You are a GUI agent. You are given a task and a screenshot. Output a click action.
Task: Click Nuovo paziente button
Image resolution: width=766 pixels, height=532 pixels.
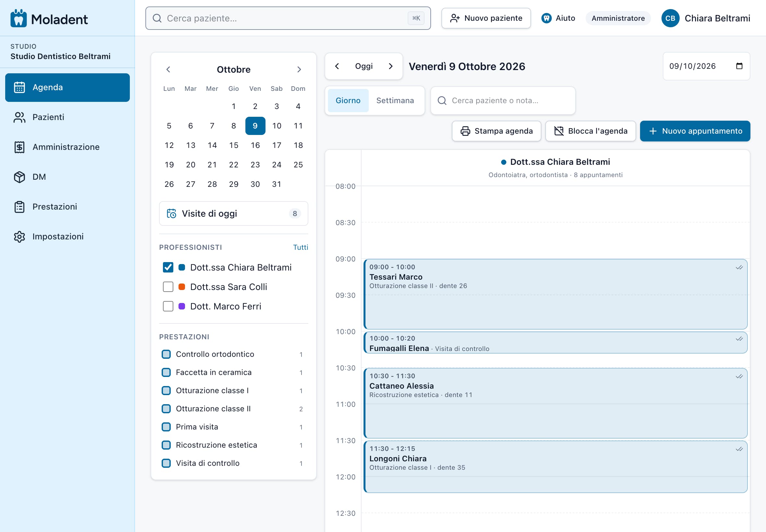[486, 18]
